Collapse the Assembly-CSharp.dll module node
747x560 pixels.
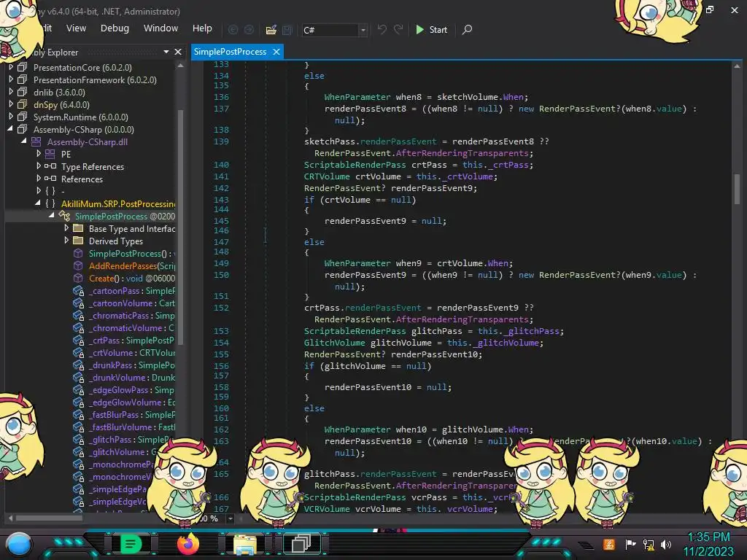(x=24, y=141)
